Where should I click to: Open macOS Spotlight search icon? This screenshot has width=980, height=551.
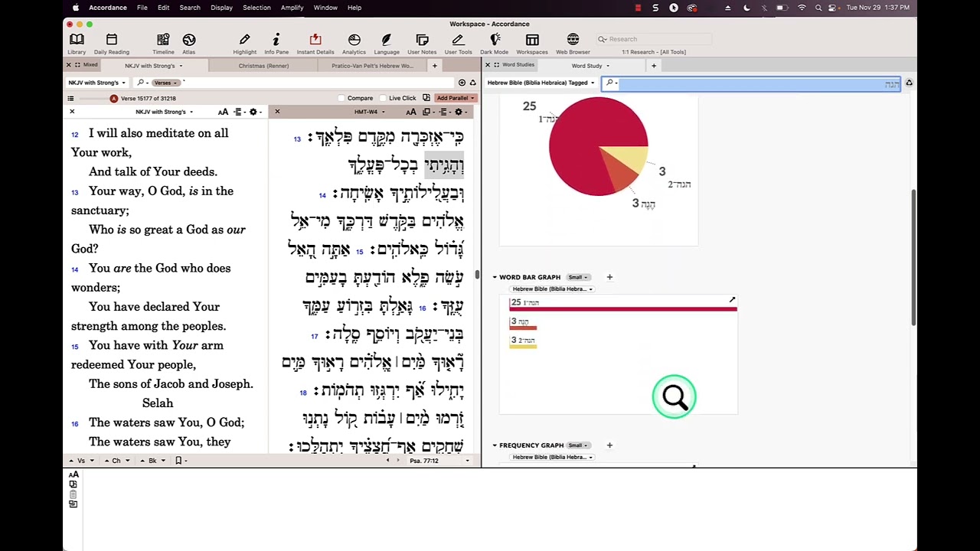point(818,8)
